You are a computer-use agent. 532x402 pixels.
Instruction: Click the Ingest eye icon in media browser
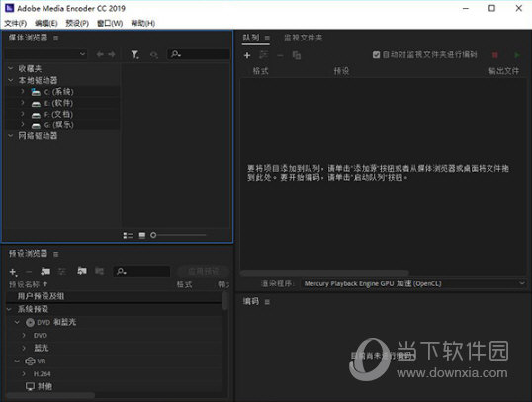tap(154, 55)
